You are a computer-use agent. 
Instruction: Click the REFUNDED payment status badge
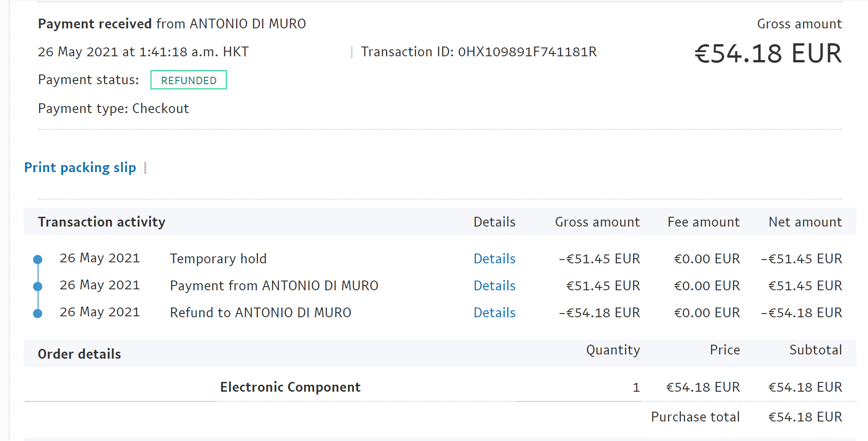[x=189, y=80]
